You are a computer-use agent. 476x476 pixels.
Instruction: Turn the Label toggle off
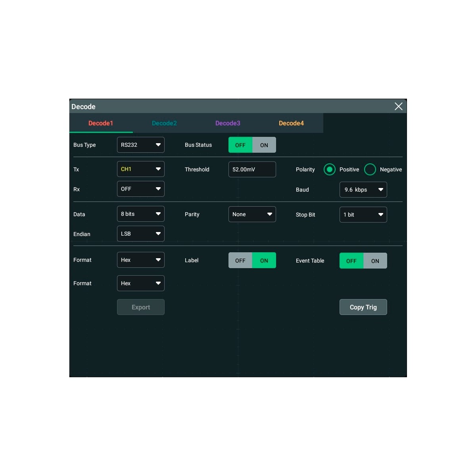coord(240,261)
